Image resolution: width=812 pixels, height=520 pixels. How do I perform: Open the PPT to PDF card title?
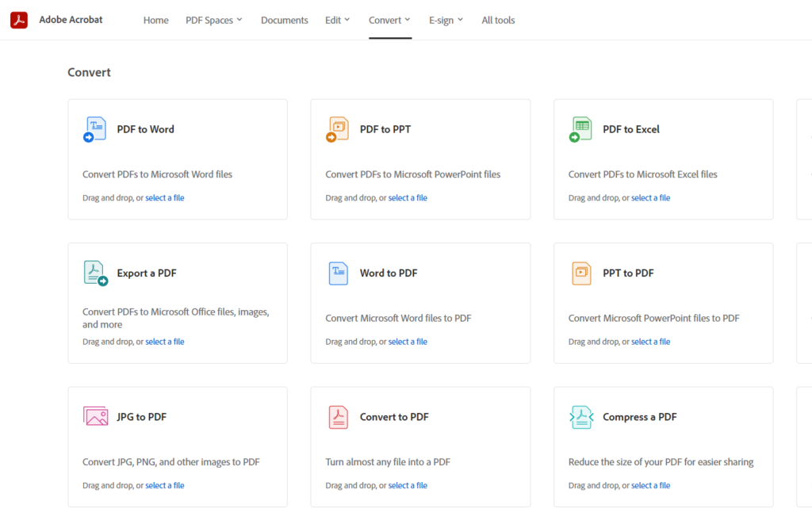[628, 273]
